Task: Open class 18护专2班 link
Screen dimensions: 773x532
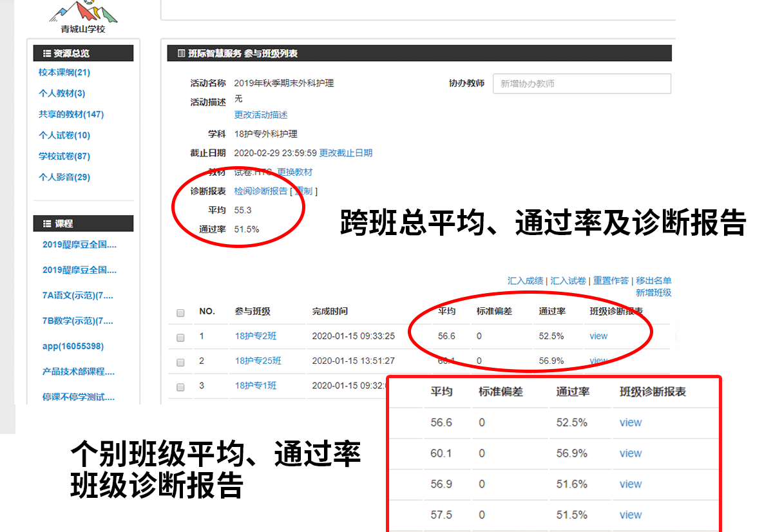Action: click(x=256, y=336)
